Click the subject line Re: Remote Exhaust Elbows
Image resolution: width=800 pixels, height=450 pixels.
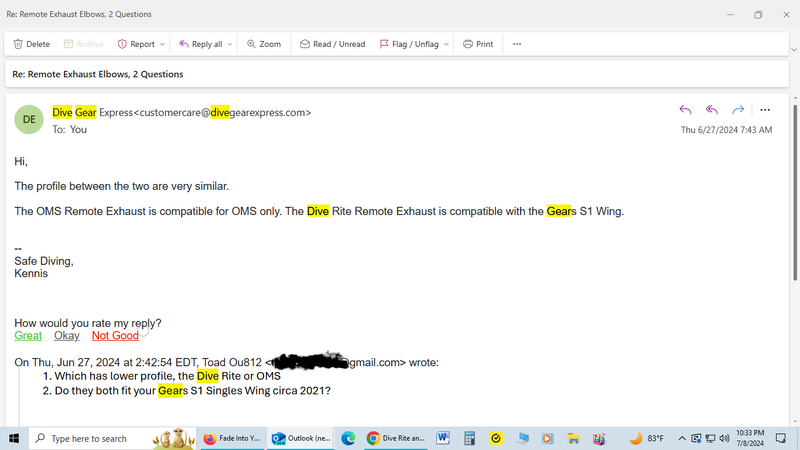[x=98, y=74]
